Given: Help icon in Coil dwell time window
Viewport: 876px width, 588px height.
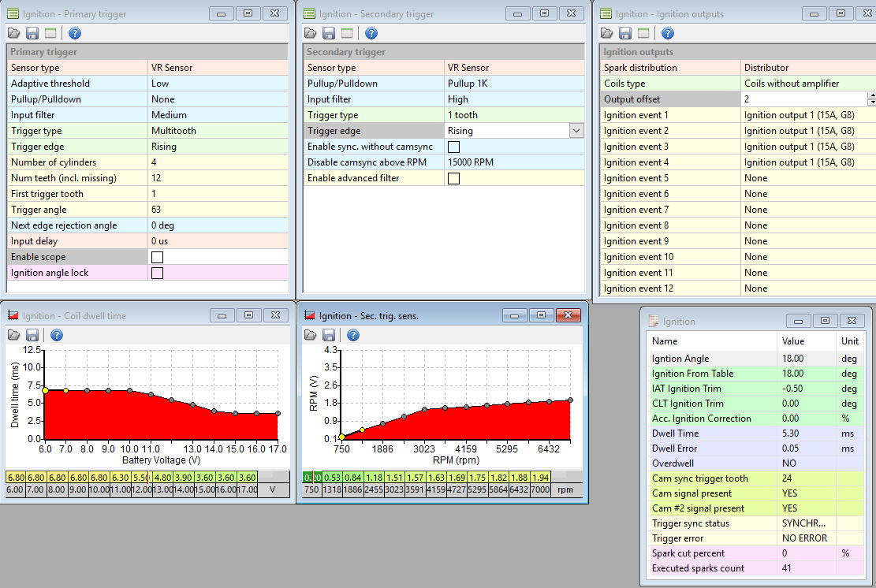Looking at the screenshot, I should coord(56,335).
